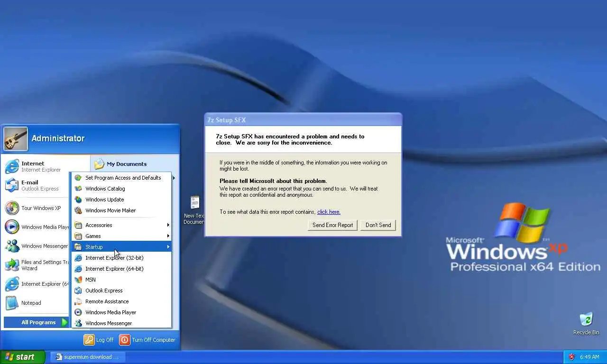Launch Tour Windows XP
Viewport: 607px width, 364px height.
click(36, 208)
